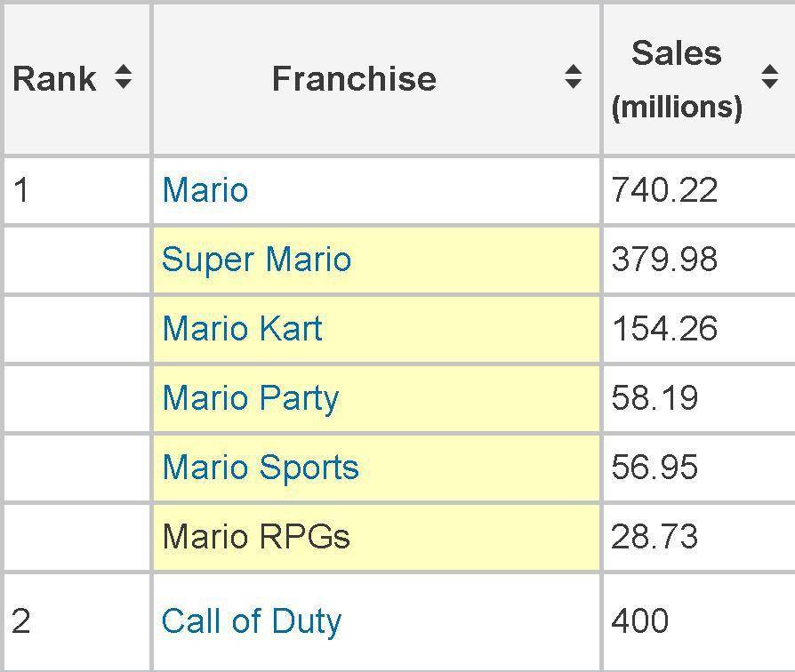Open the Mario Sports link
Image resolution: width=795 pixels, height=672 pixels.
(261, 468)
